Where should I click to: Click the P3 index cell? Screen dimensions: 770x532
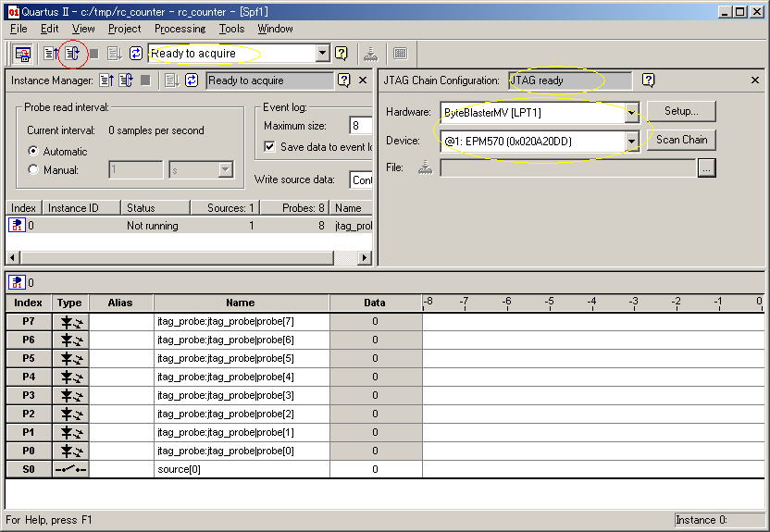point(29,396)
